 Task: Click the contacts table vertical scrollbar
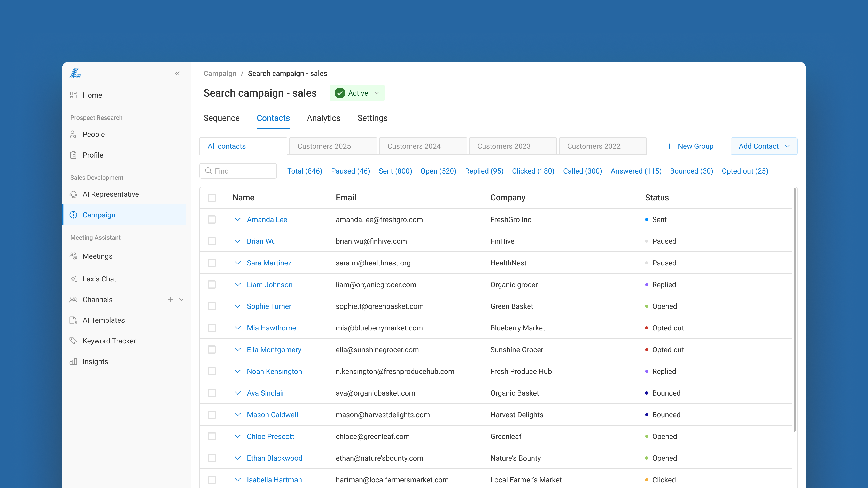point(794,310)
